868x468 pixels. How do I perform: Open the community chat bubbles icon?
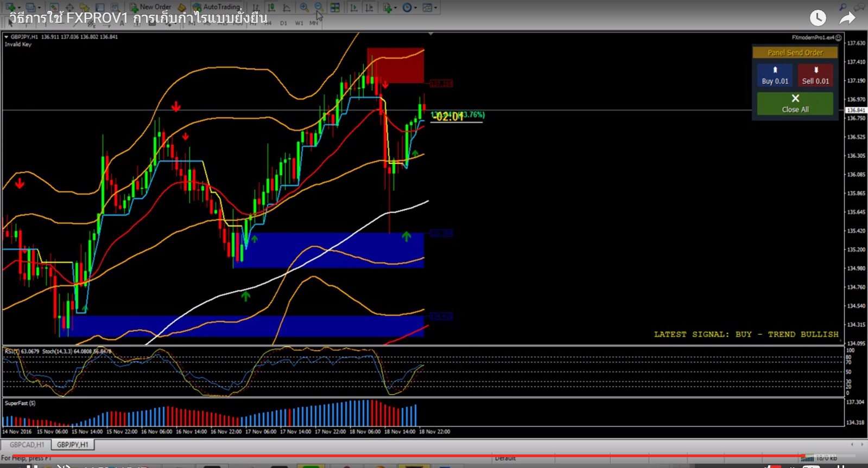tap(859, 7)
